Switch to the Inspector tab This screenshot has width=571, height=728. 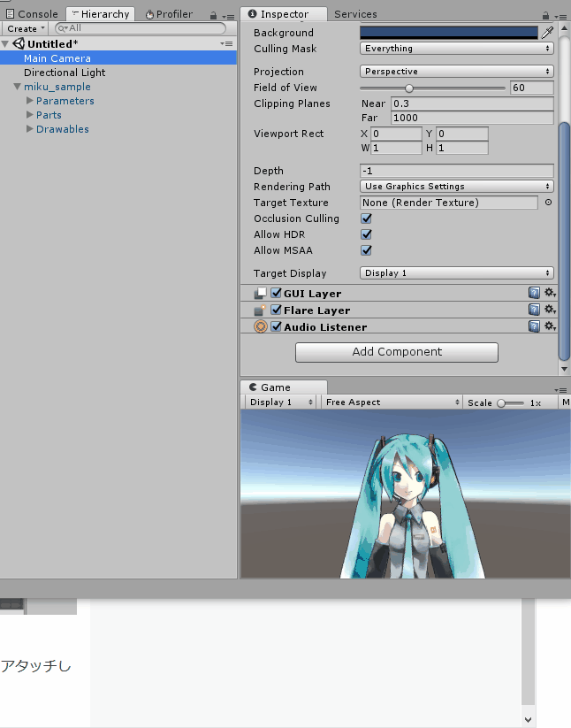(284, 14)
